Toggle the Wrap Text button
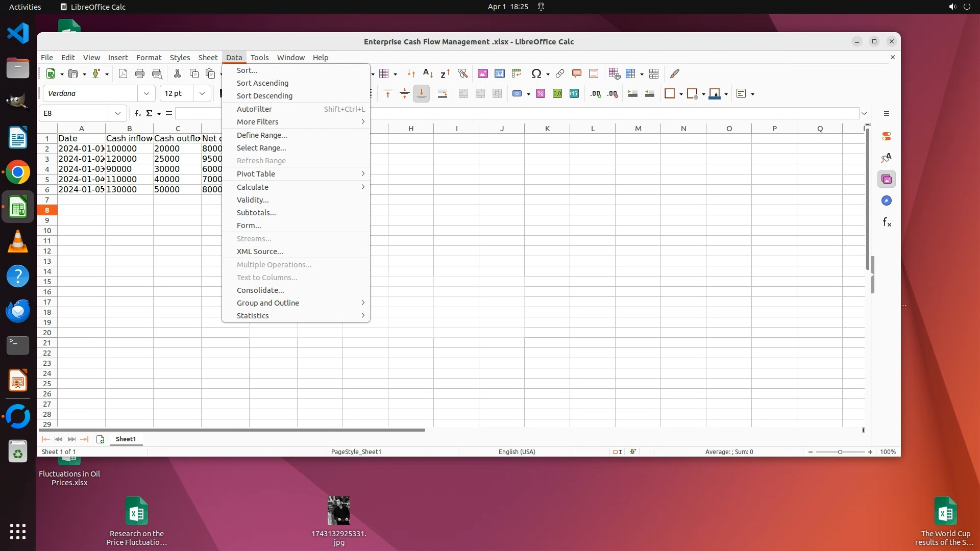 443,93
